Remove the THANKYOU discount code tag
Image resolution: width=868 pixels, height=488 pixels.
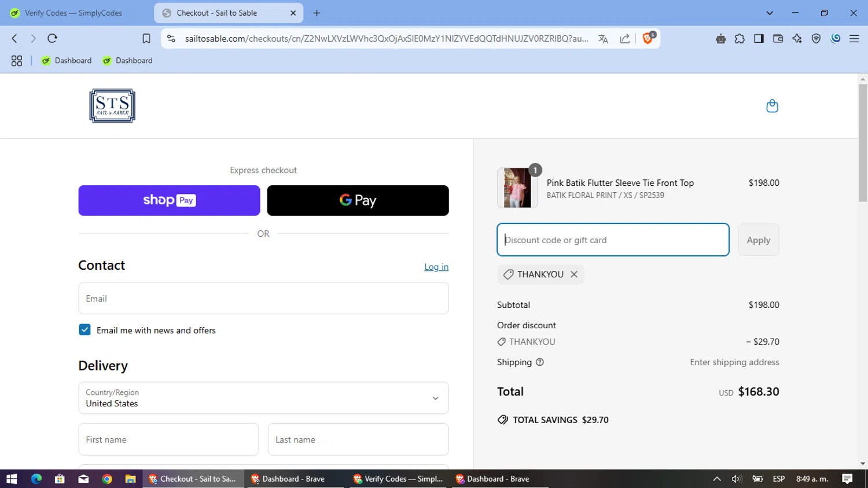pyautogui.click(x=574, y=274)
